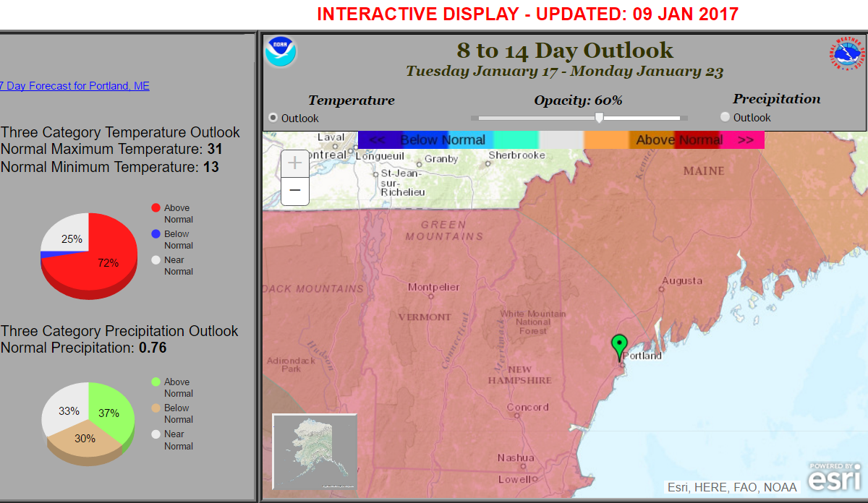The width and height of the screenshot is (868, 503).
Task: Zoom in the map with plus button
Action: tap(295, 163)
